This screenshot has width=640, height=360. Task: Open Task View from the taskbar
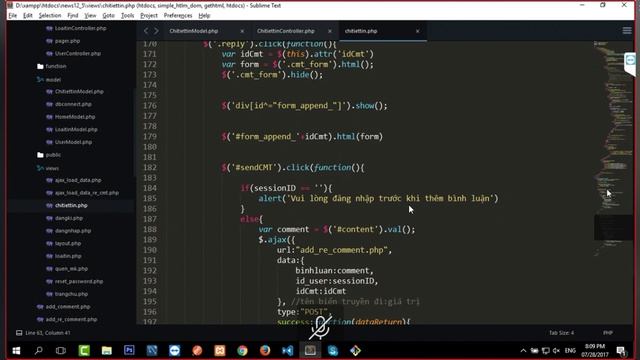point(61,351)
